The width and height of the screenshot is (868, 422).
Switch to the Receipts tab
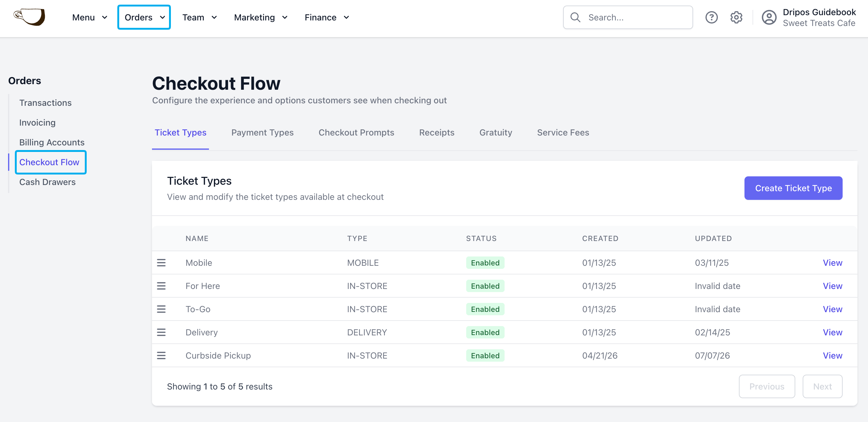[437, 133]
